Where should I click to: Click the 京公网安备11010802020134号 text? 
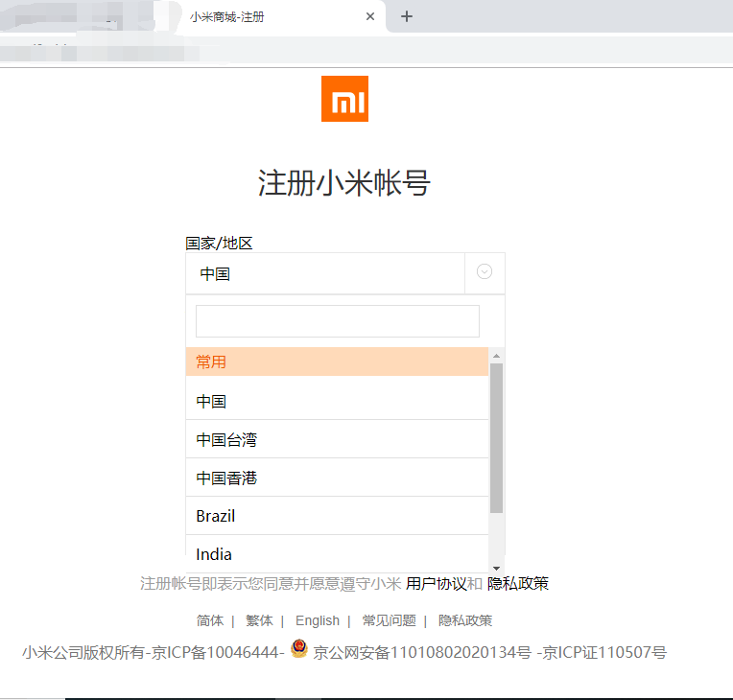pyautogui.click(x=422, y=652)
